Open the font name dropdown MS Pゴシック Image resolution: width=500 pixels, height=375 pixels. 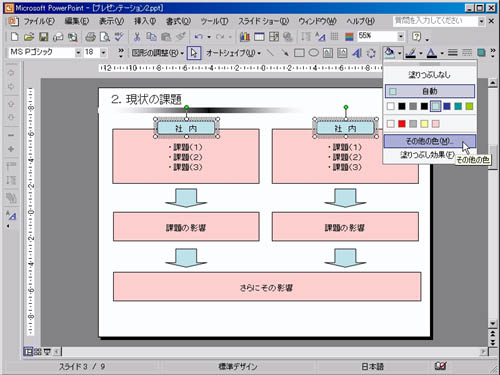78,53
